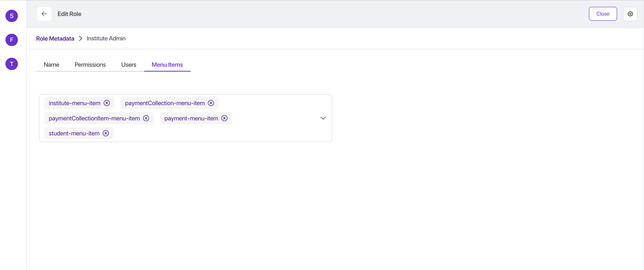Remove paymentCollectionItem-menu-item via X icon
This screenshot has height=270, width=644.
[146, 118]
